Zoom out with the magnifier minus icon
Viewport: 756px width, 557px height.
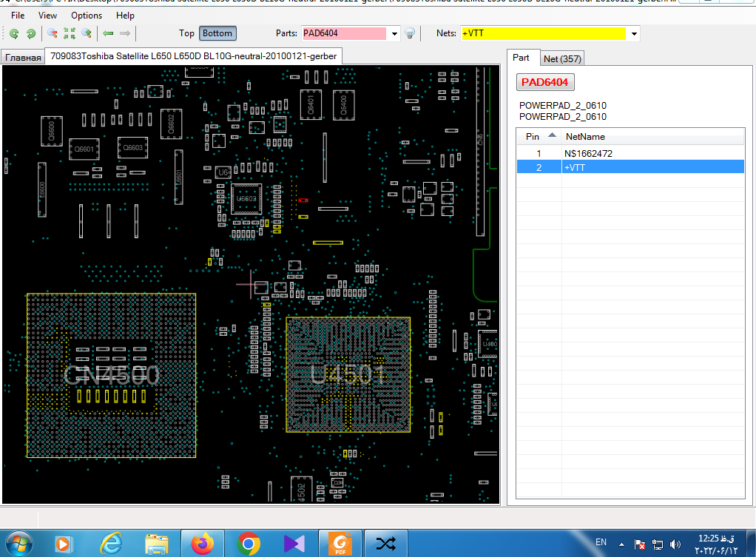[53, 33]
